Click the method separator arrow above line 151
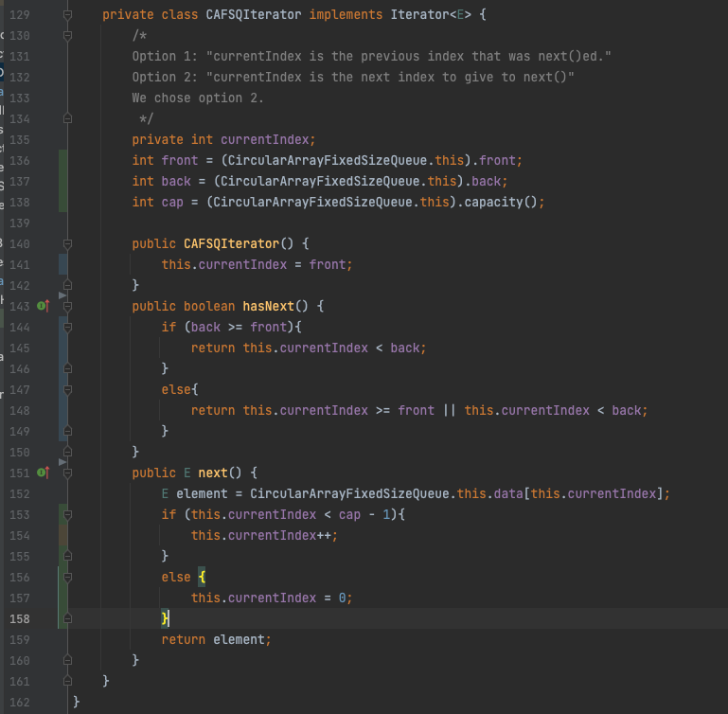Image resolution: width=728 pixels, height=714 pixels. (x=62, y=462)
